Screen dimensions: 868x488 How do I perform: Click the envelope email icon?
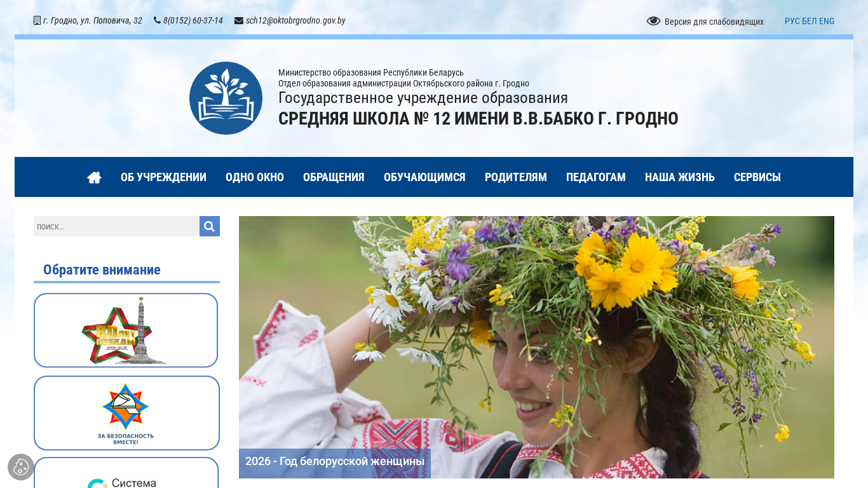point(239,20)
